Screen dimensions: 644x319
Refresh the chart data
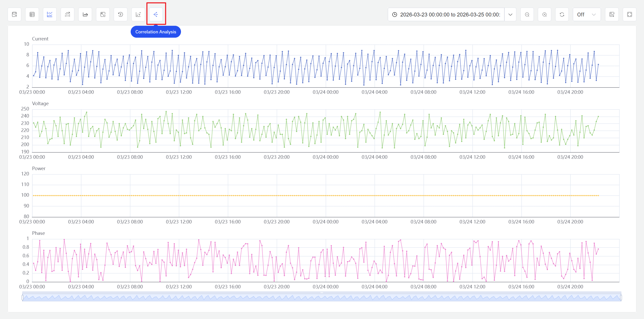pyautogui.click(x=562, y=14)
